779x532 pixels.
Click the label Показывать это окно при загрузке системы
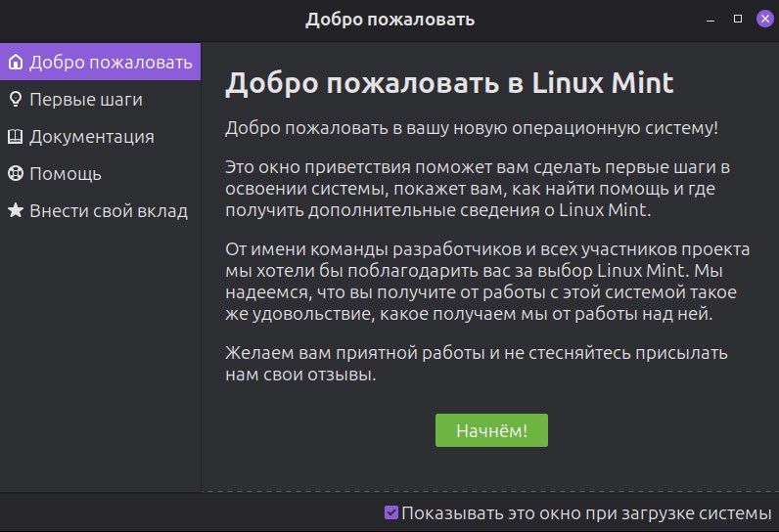[586, 513]
